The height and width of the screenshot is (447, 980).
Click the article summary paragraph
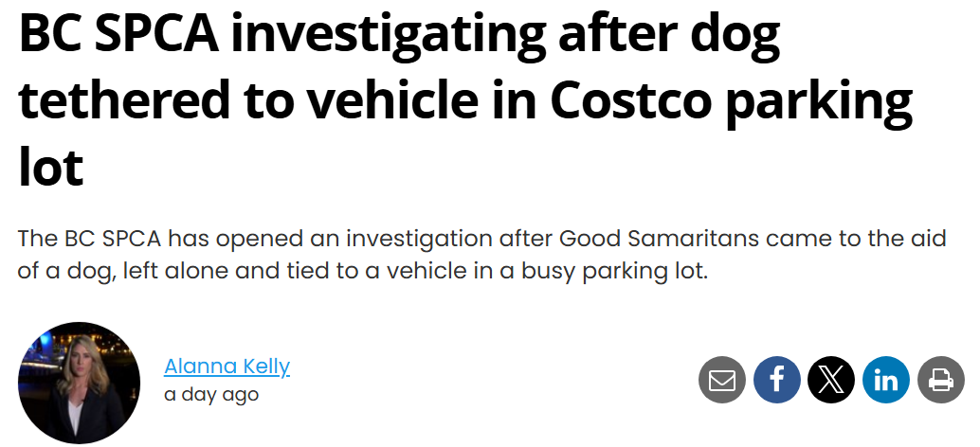(481, 255)
